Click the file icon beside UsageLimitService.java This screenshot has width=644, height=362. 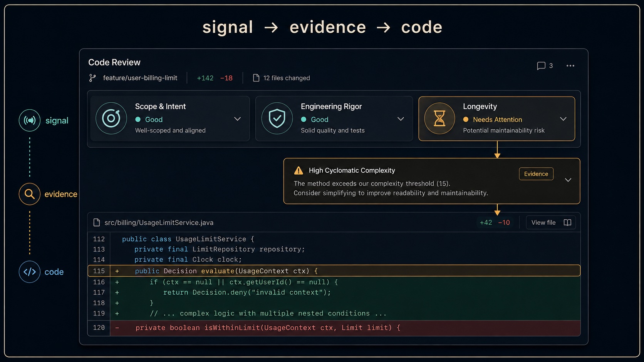97,222
